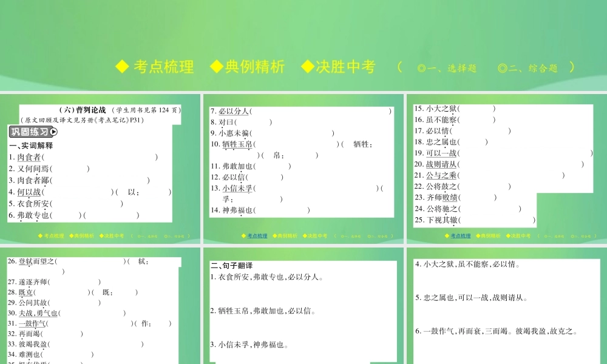The image size is (607, 364).
Task: Click item 20. 战则请从
Action: pos(435,164)
